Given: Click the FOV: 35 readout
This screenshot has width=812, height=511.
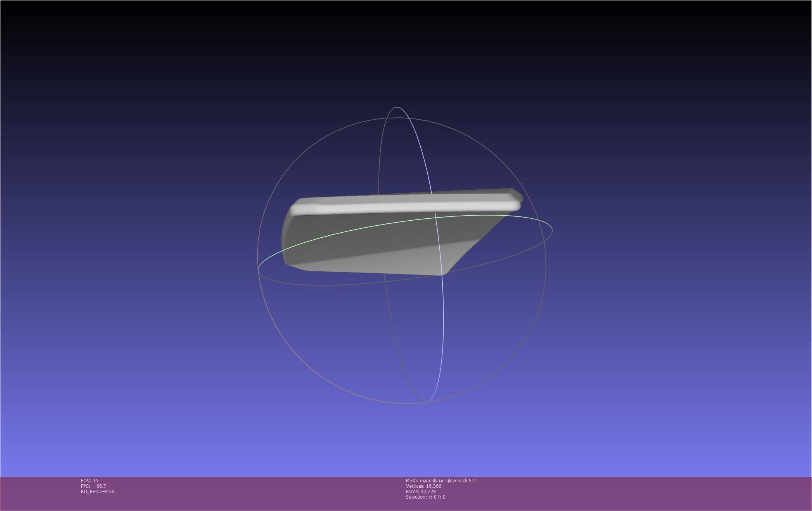Looking at the screenshot, I should (89, 480).
